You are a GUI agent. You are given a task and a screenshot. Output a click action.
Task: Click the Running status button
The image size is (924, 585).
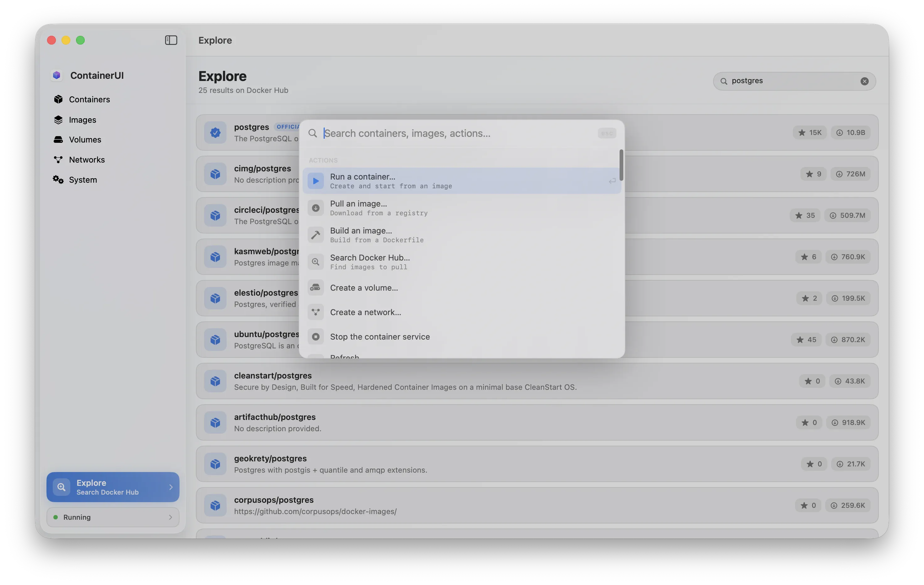113,517
